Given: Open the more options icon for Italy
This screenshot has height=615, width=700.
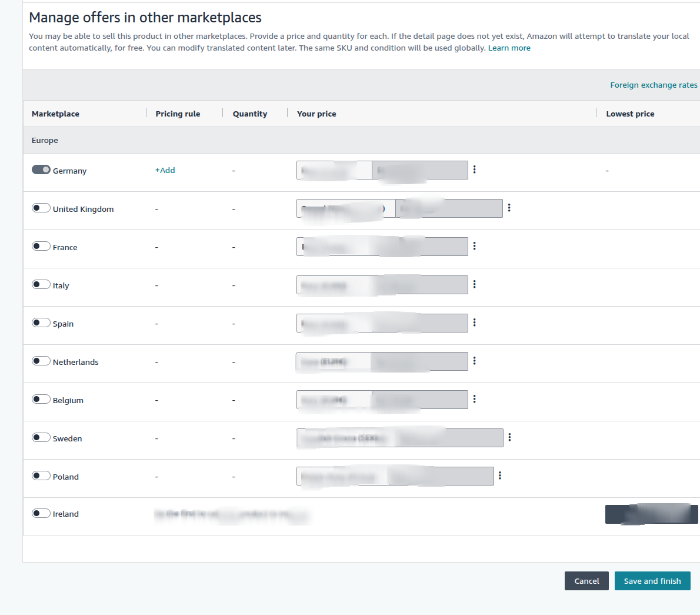Looking at the screenshot, I should tap(474, 284).
